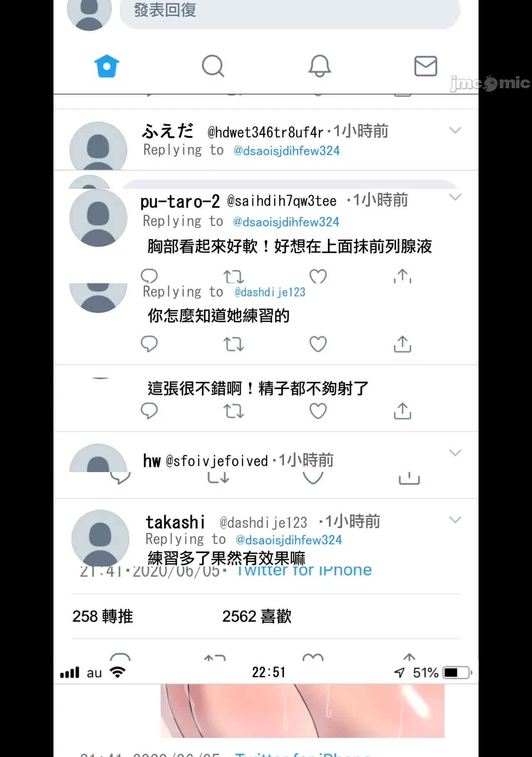The image size is (532, 757).
Task: Share the 你怎麼知道她練習的 tweet
Action: click(x=403, y=344)
